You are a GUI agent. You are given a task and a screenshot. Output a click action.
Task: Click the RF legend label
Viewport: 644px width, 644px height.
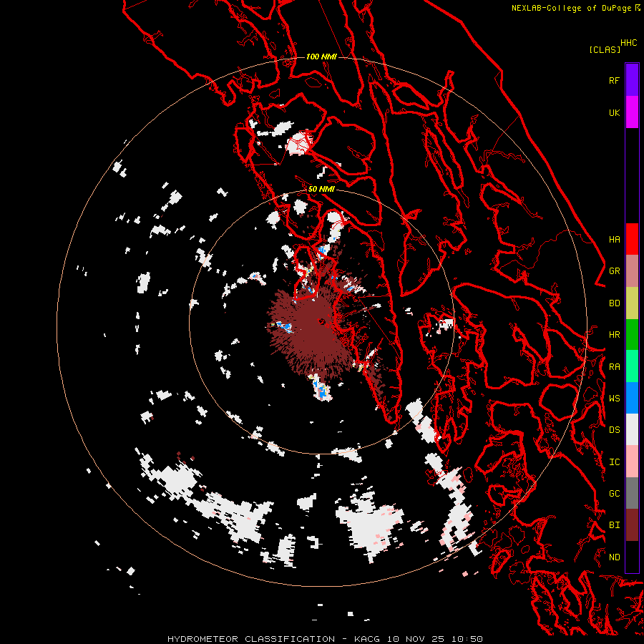pos(614,80)
